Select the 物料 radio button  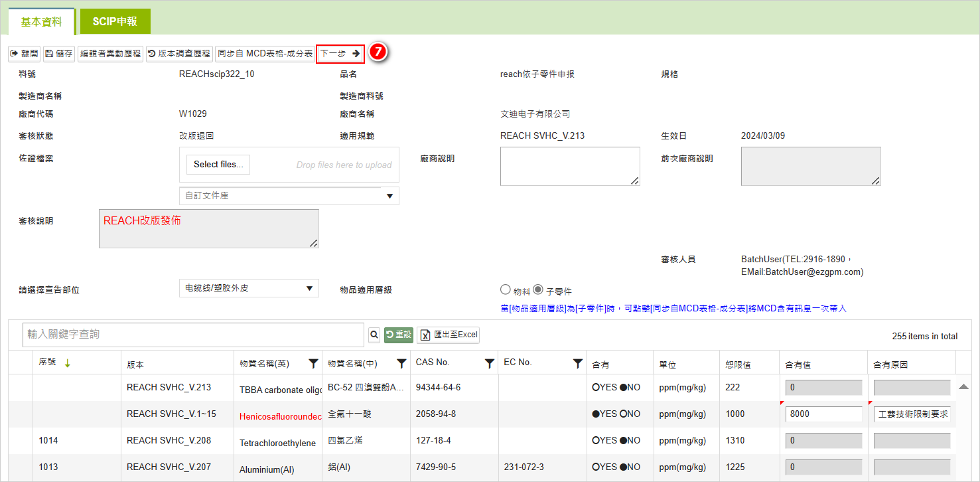pyautogui.click(x=505, y=290)
